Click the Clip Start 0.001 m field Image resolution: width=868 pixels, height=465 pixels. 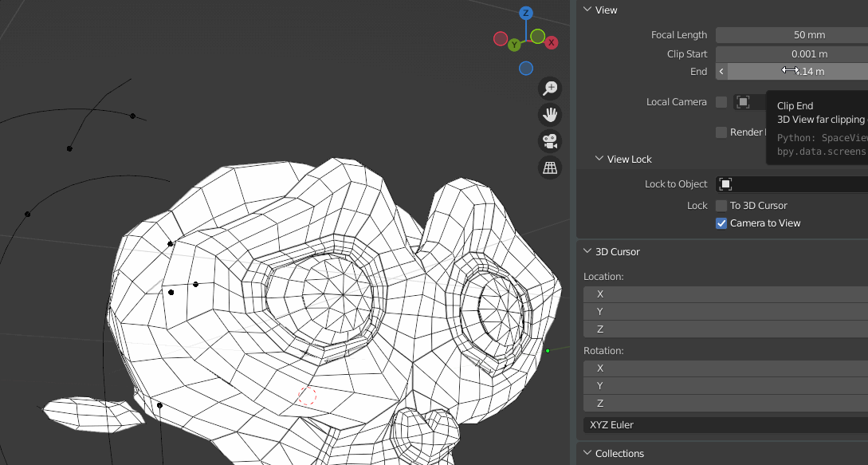pos(791,53)
